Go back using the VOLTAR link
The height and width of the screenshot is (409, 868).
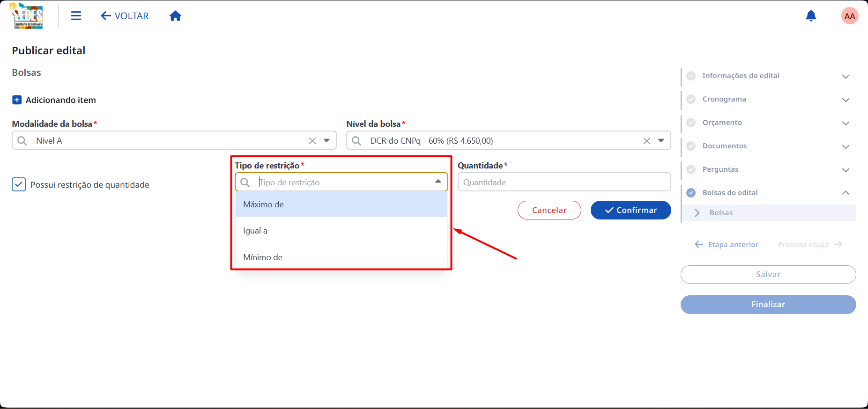125,16
